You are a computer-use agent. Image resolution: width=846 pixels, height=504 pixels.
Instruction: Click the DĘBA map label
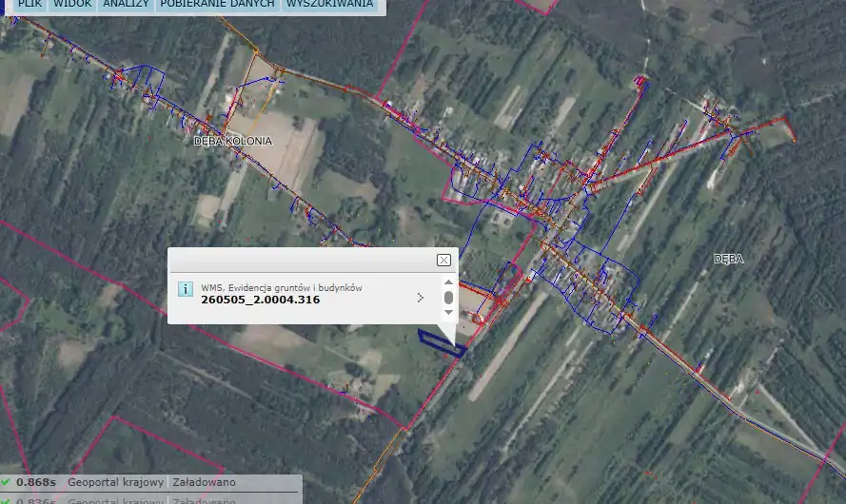[x=728, y=259]
